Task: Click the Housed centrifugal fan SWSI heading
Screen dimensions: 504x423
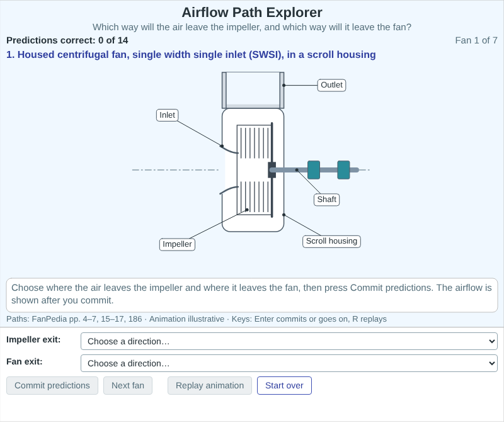Action: (x=191, y=55)
